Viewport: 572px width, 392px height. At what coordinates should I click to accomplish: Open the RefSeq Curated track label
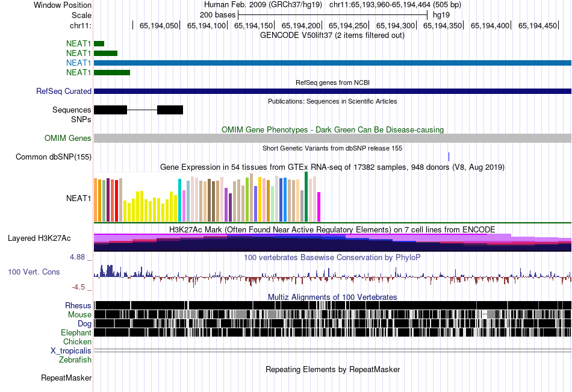click(x=64, y=92)
